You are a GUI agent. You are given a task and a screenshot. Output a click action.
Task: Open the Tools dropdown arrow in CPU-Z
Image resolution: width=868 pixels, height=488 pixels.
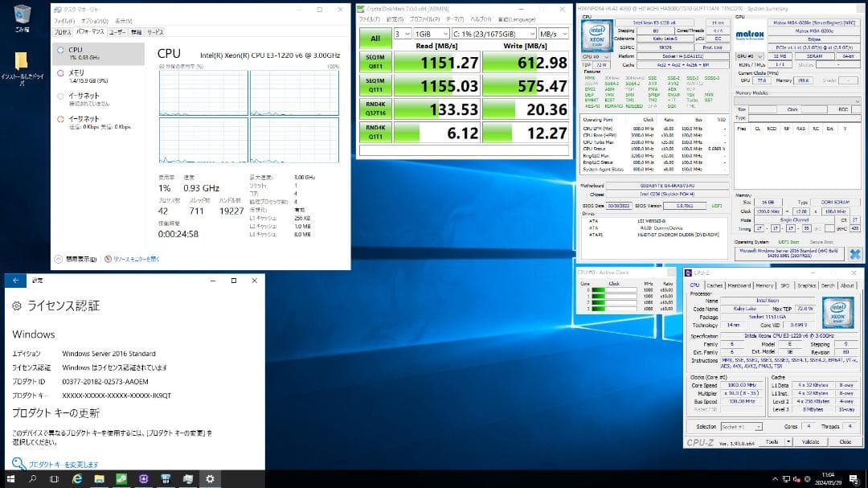click(788, 441)
